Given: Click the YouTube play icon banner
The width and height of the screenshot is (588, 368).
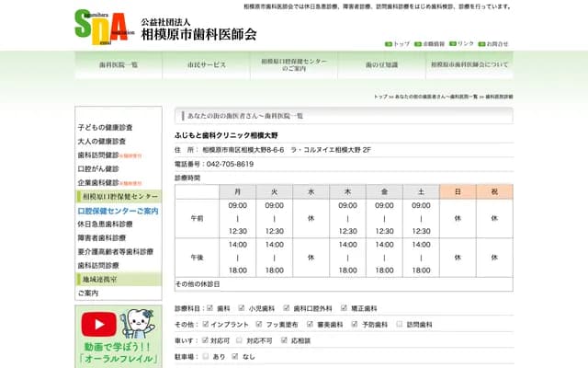Looking at the screenshot, I should [98, 325].
